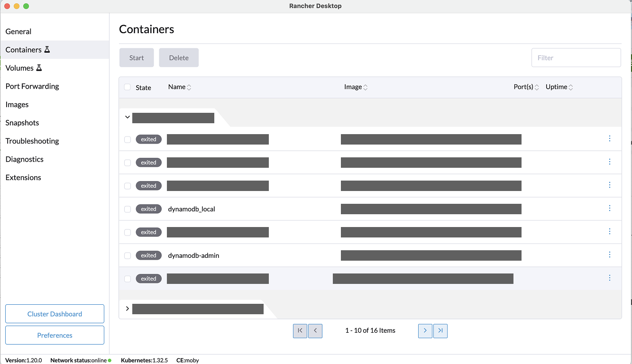Click the experimental flask icon beside Containers
The image size is (632, 364).
click(47, 49)
